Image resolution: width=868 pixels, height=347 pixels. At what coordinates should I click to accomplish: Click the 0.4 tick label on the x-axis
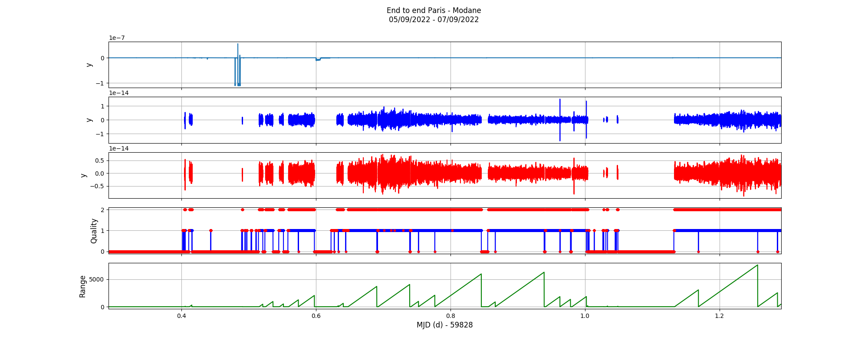tap(181, 316)
